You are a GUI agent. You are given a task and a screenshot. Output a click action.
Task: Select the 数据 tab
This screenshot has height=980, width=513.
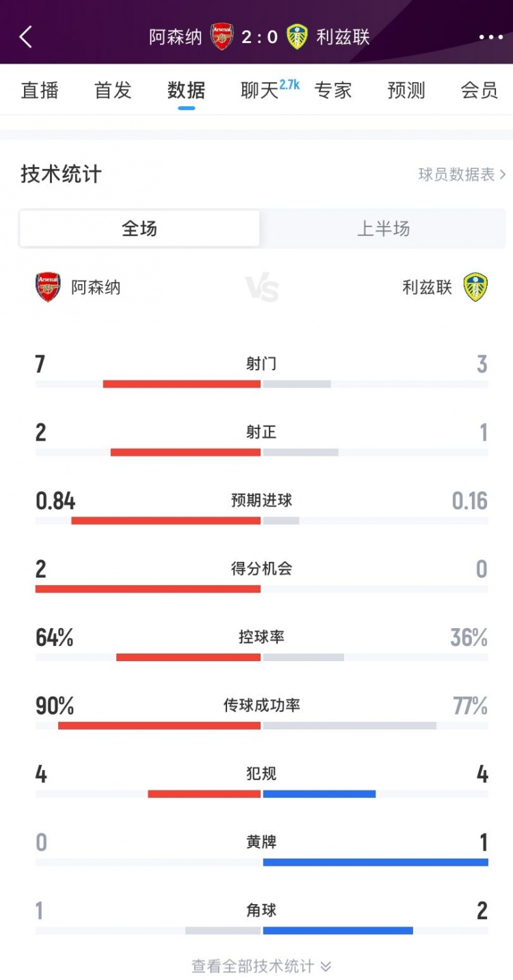pyautogui.click(x=186, y=90)
